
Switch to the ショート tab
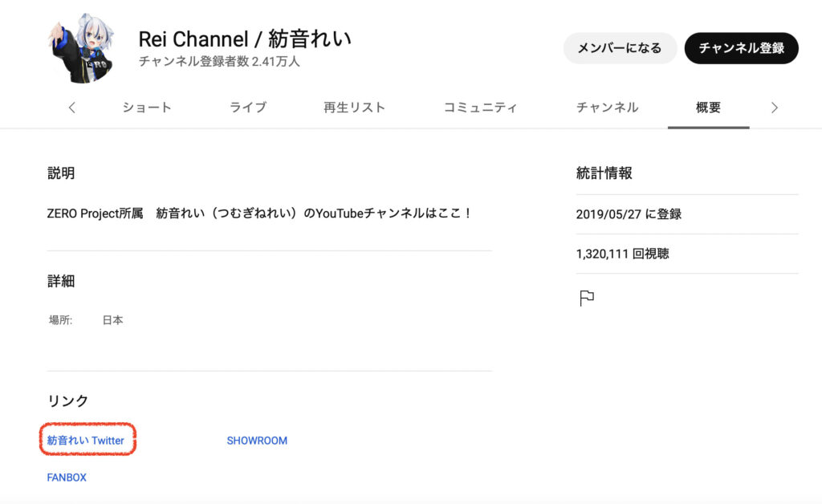click(147, 108)
